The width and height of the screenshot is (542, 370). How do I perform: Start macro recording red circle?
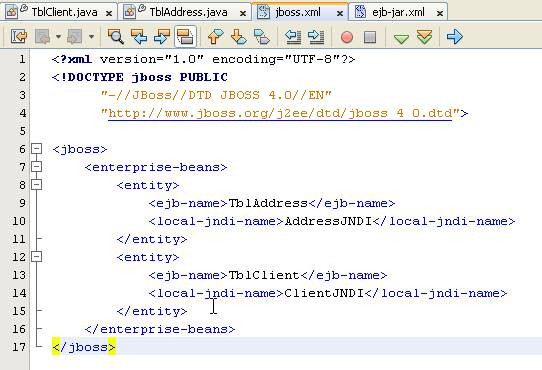347,37
